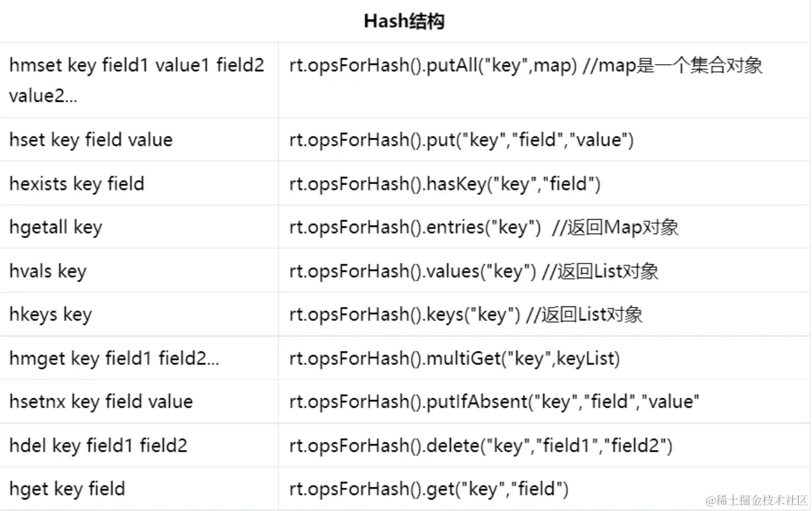Viewport: 812px width, 511px height.
Task: Click the hset key field value command
Action: point(91,140)
